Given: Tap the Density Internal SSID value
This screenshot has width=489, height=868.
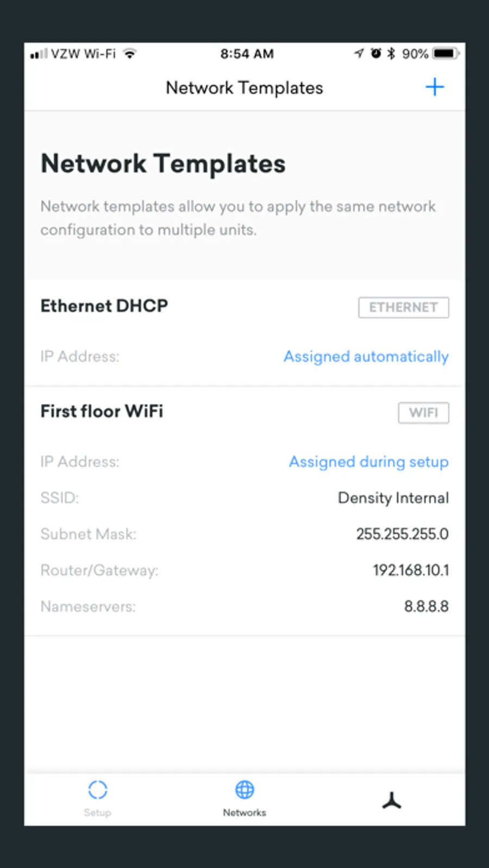Looking at the screenshot, I should point(393,498).
